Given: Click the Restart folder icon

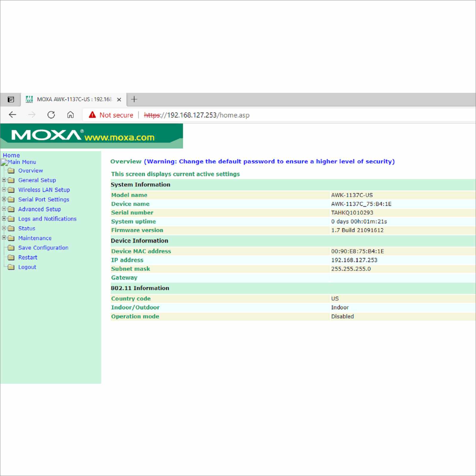Looking at the screenshot, I should 11,257.
